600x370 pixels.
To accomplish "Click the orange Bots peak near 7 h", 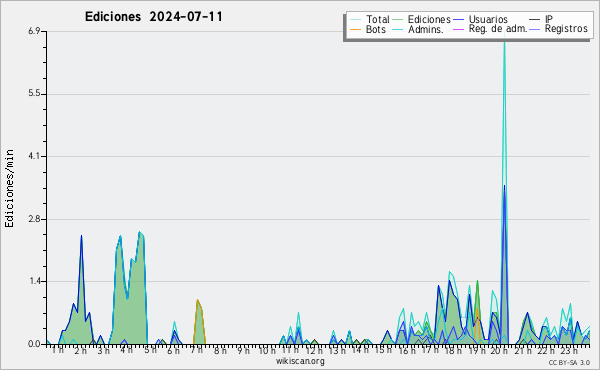I will coord(197,301).
